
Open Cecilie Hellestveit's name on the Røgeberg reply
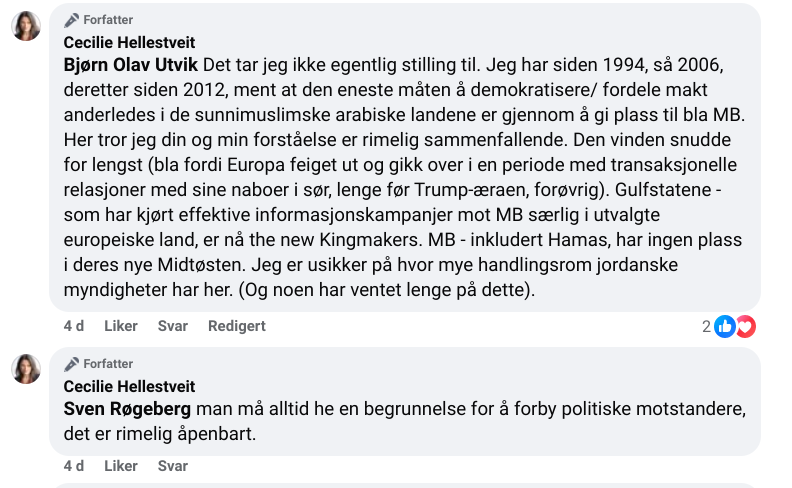pyautogui.click(x=129, y=386)
